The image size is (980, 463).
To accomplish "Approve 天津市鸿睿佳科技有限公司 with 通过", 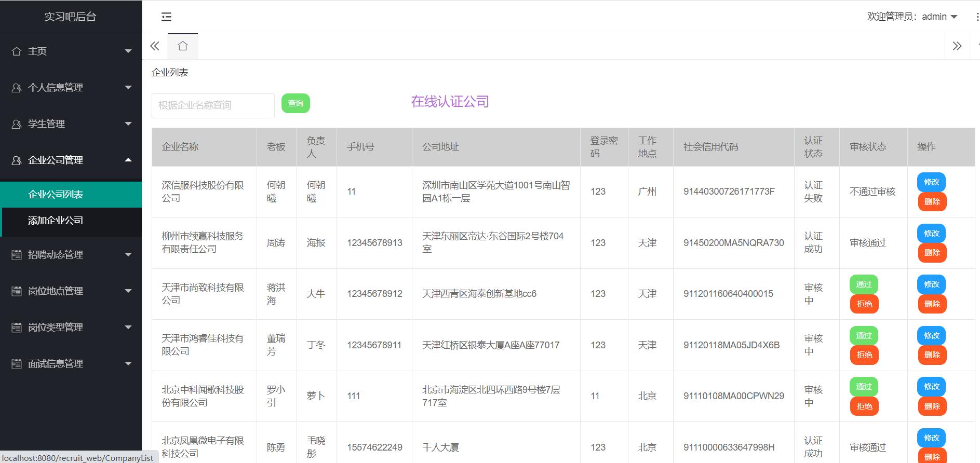I will click(x=864, y=335).
